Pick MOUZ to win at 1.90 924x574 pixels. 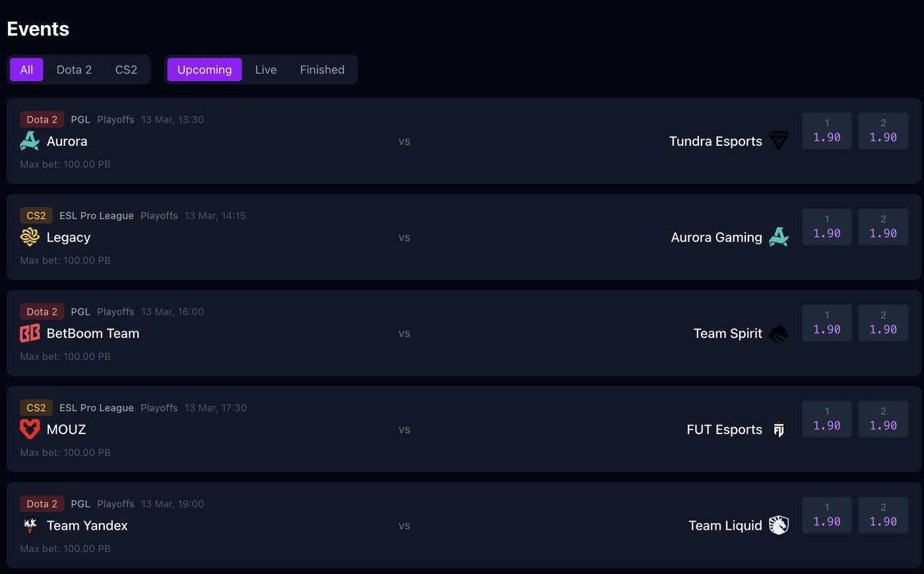[x=826, y=419]
